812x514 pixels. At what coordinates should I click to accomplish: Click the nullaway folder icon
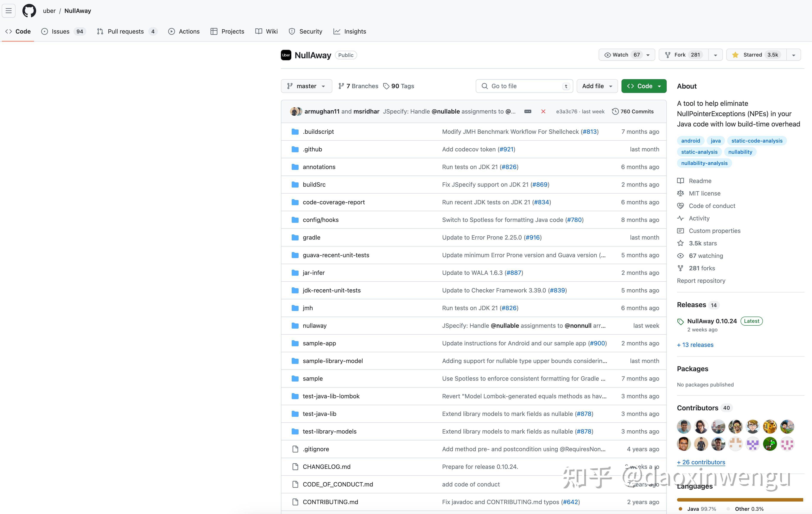coord(295,326)
